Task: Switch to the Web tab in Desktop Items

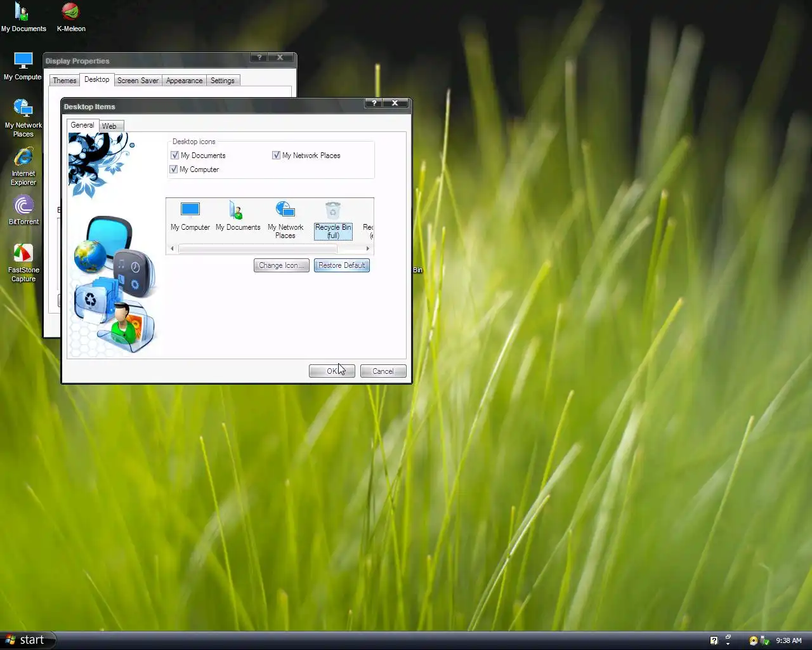Action: coord(110,126)
